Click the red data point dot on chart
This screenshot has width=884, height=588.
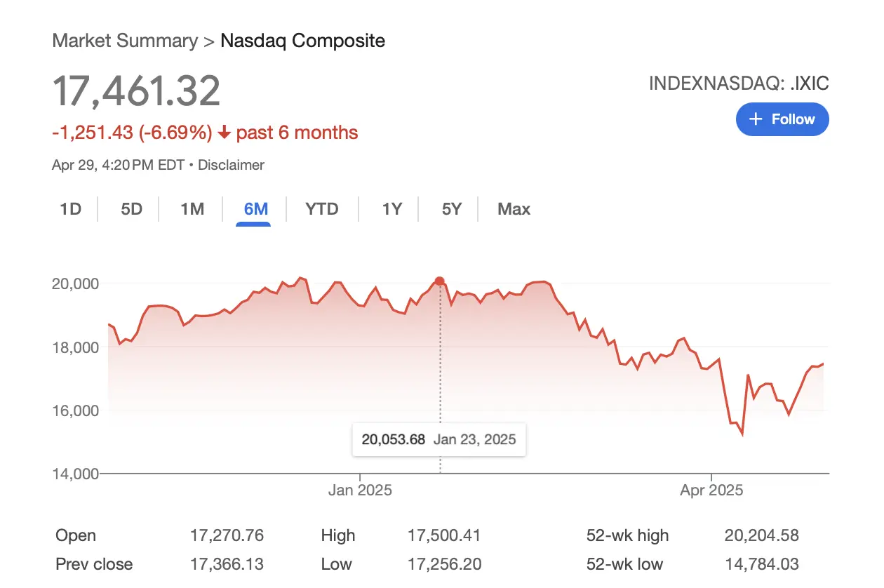440,281
